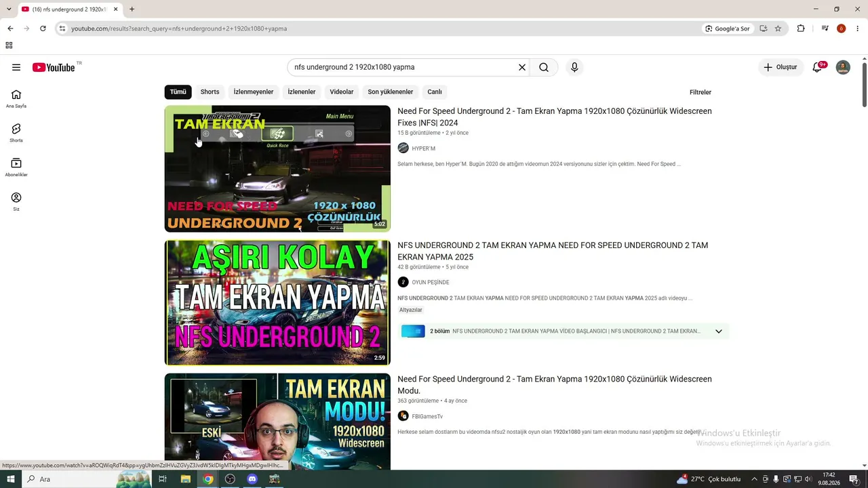Open the Widescreen Modu video title
The width and height of the screenshot is (868, 488).
555,385
